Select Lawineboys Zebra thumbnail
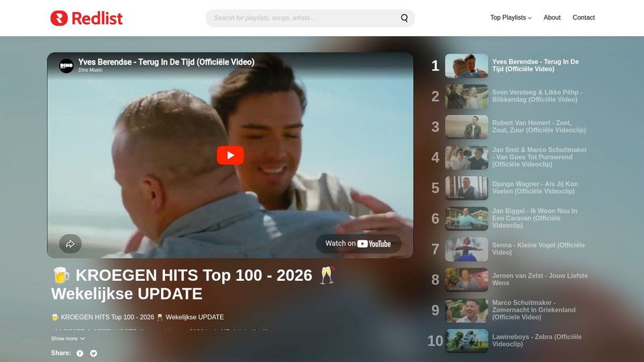 (467, 341)
